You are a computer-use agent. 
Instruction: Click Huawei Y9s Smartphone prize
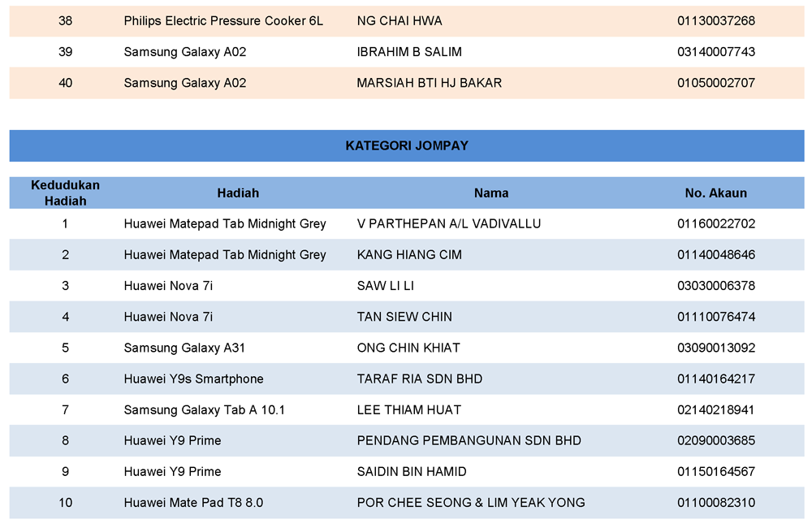click(x=194, y=379)
